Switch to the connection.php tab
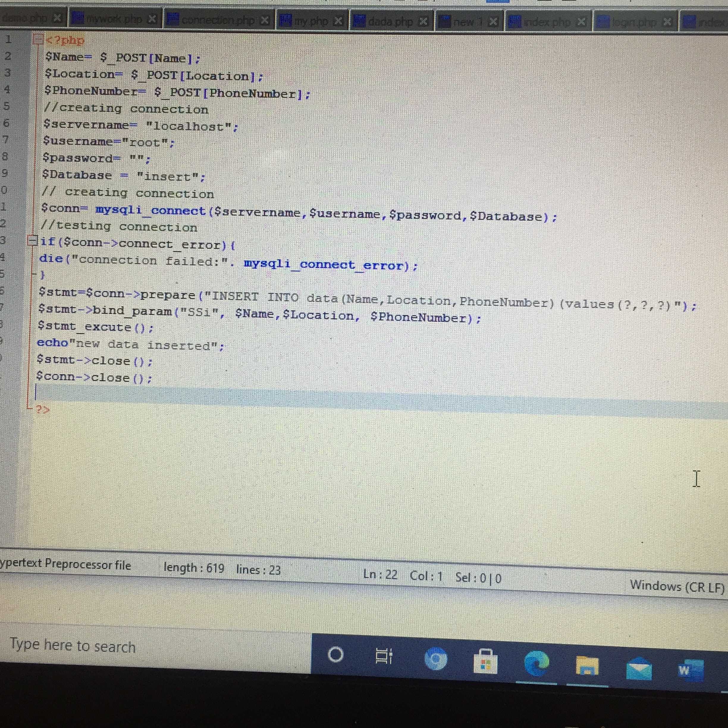 coord(218,20)
